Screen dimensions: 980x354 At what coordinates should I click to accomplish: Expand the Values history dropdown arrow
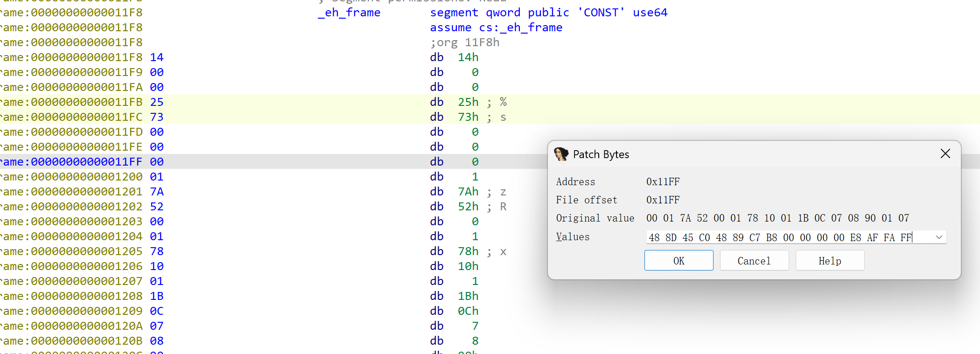coord(938,237)
